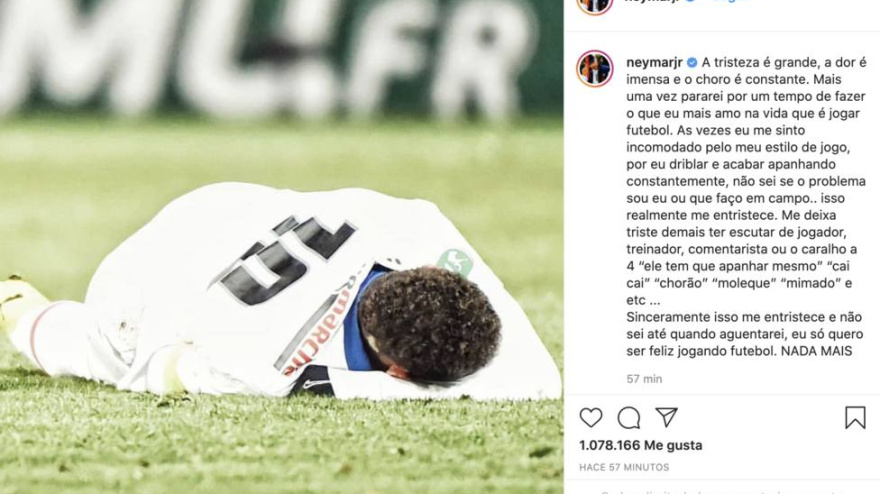Click the caption line ending 'NADA MAIS'

(739, 351)
